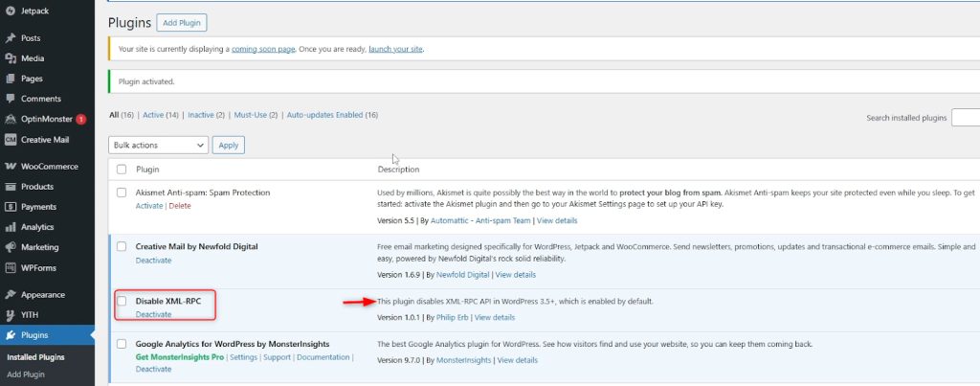This screenshot has width=980, height=386.
Task: Deactivate the Disable XML-RPC plugin
Action: point(153,315)
